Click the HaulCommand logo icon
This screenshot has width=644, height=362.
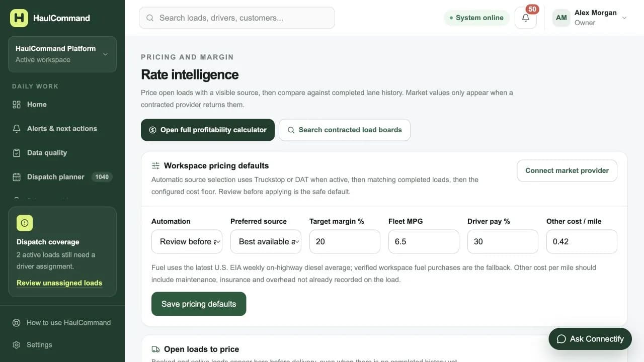point(19,18)
